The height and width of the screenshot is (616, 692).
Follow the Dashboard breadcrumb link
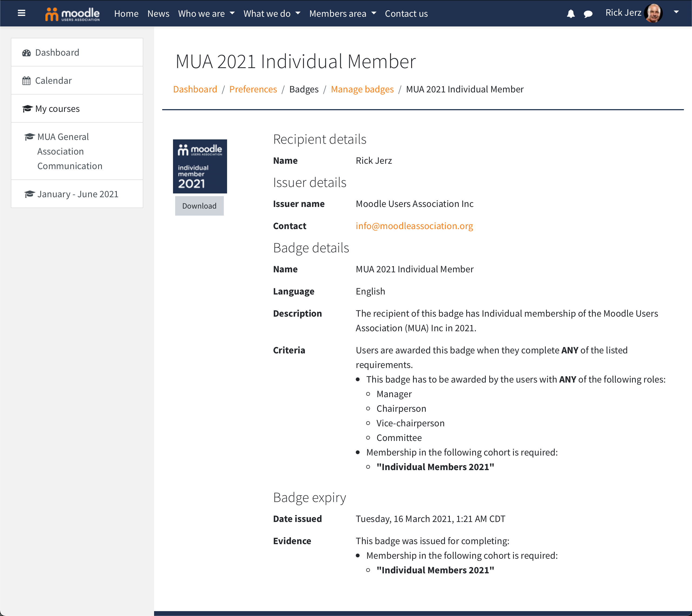click(x=195, y=89)
